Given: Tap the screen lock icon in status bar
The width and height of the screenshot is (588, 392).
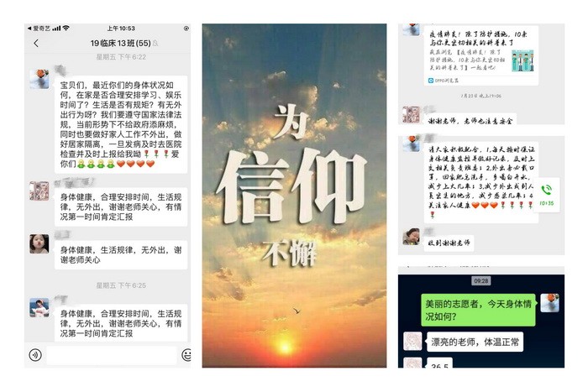Looking at the screenshot, I should tap(186, 28).
